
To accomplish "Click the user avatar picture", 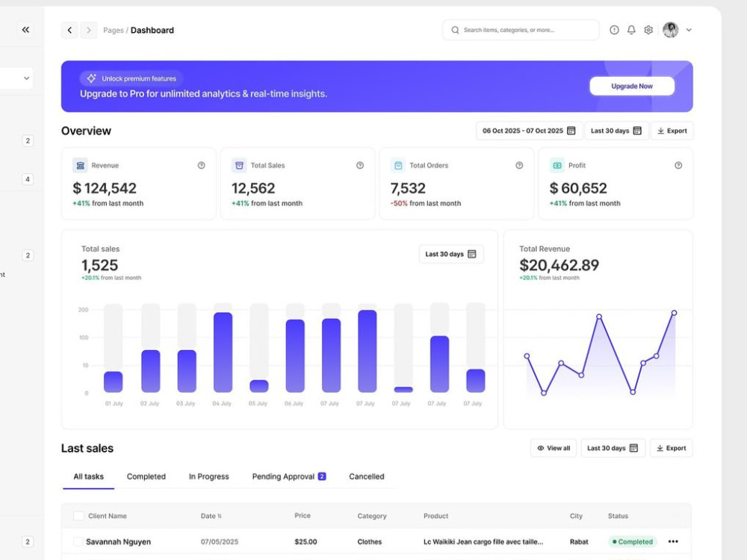I will pyautogui.click(x=671, y=30).
